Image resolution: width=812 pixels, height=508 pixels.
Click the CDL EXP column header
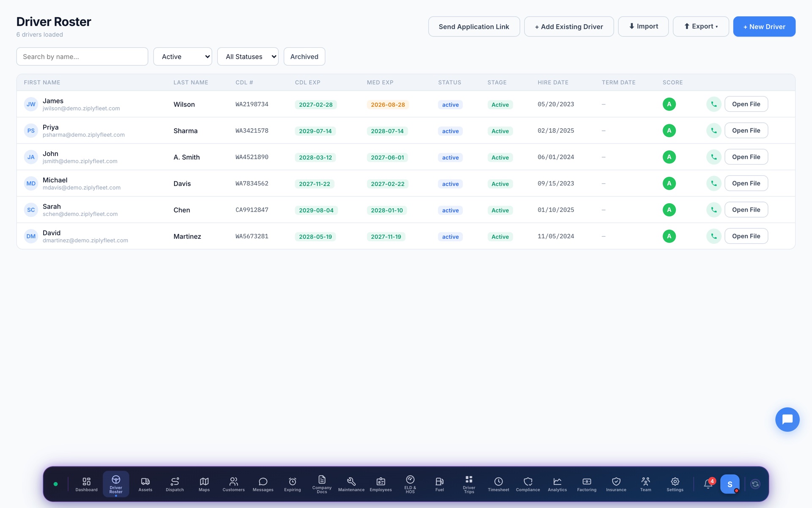click(307, 83)
